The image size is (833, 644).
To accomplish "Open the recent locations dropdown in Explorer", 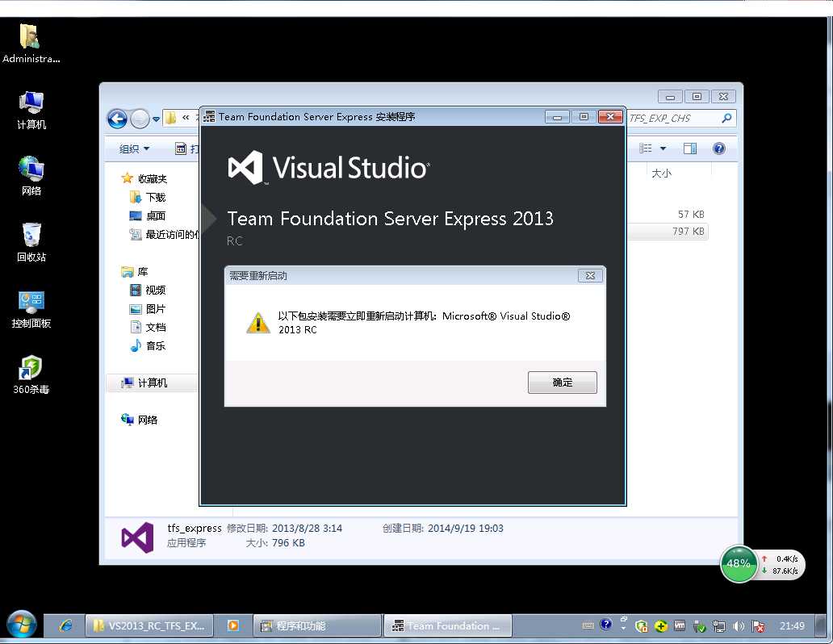I will pyautogui.click(x=156, y=119).
